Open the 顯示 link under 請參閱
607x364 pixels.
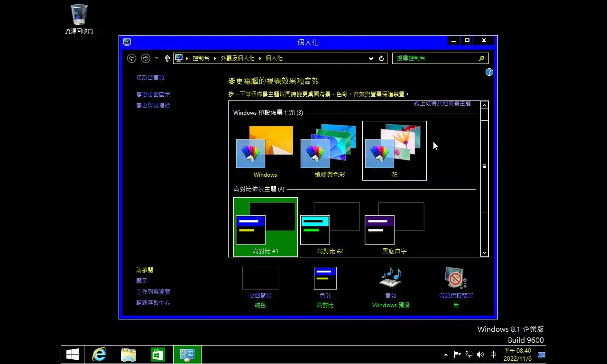pos(142,281)
